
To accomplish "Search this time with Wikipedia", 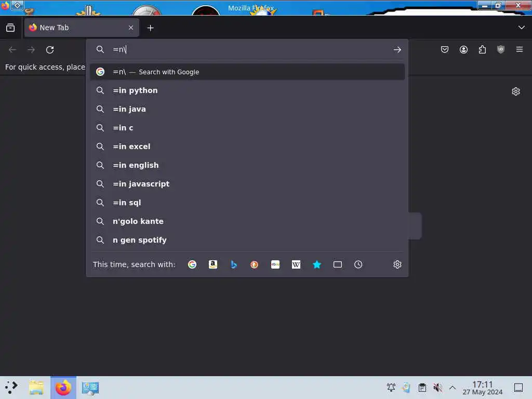I will pyautogui.click(x=296, y=264).
